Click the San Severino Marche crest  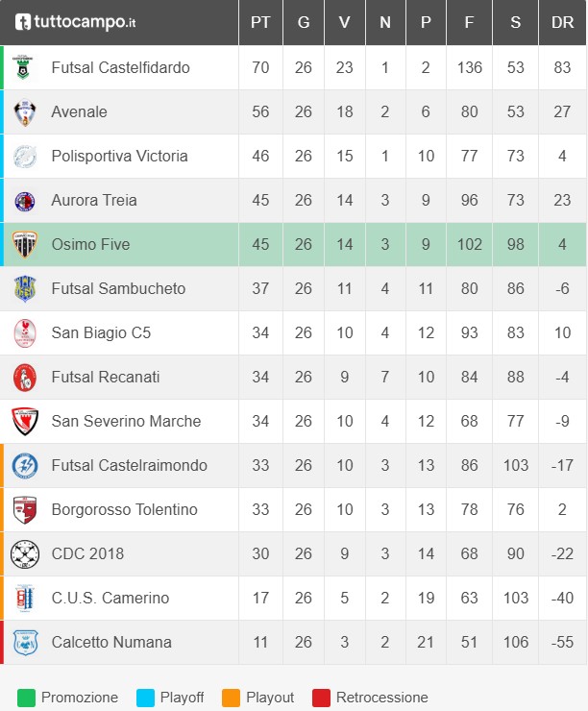click(x=23, y=422)
